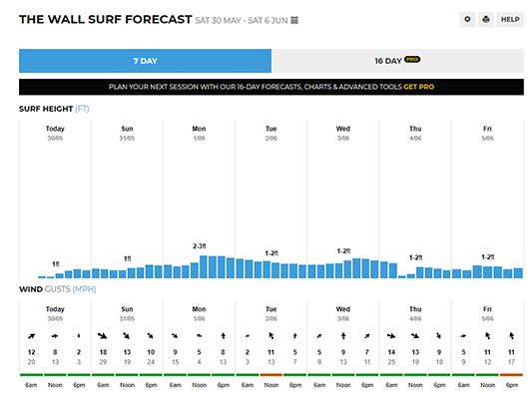The height and width of the screenshot is (398, 532).
Task: Follow the GET PRO link
Action: (418, 87)
